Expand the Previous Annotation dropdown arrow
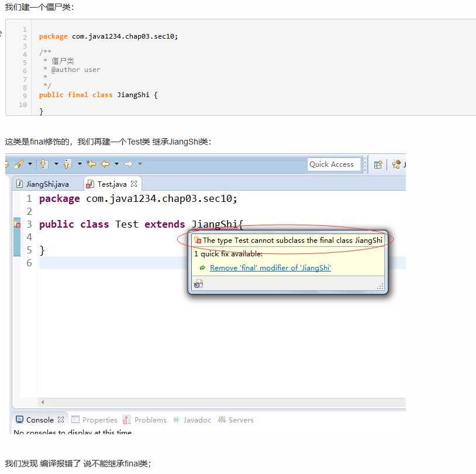This screenshot has height=474, width=476. [80, 164]
